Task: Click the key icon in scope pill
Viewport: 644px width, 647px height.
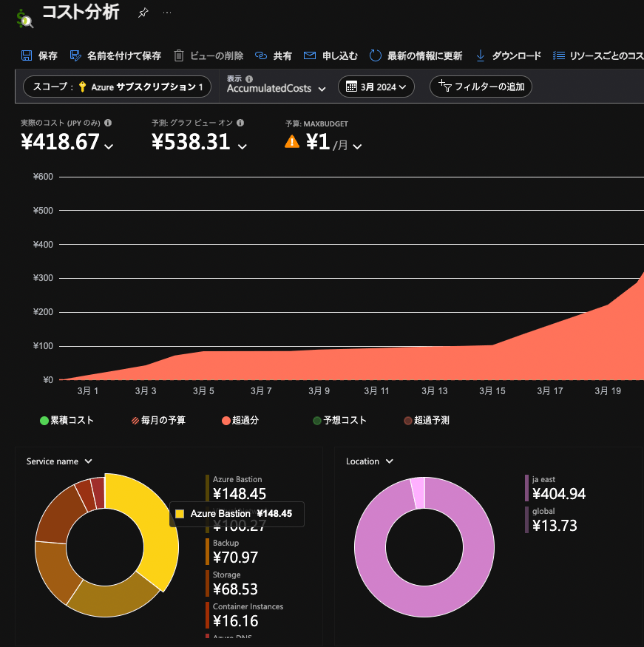Action: [x=82, y=87]
